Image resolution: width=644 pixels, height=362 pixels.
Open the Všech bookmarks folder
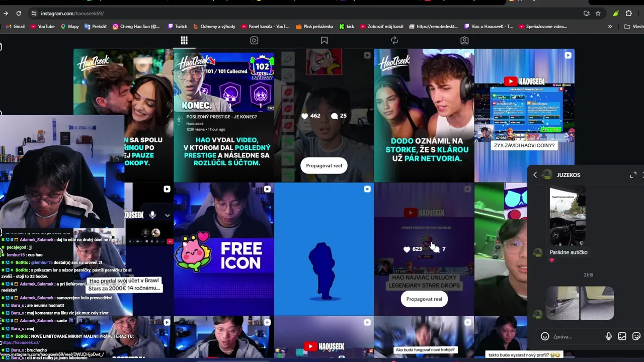click(x=633, y=26)
